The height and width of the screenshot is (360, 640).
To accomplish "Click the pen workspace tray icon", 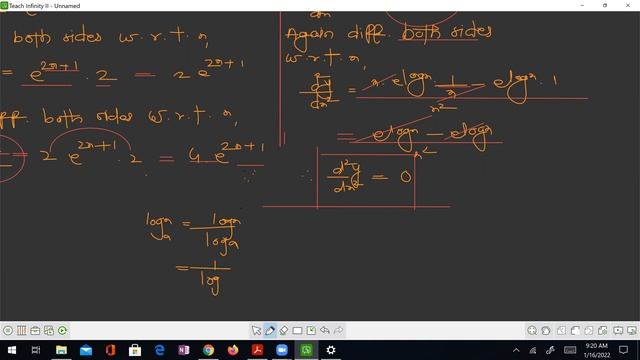I will coord(550,350).
